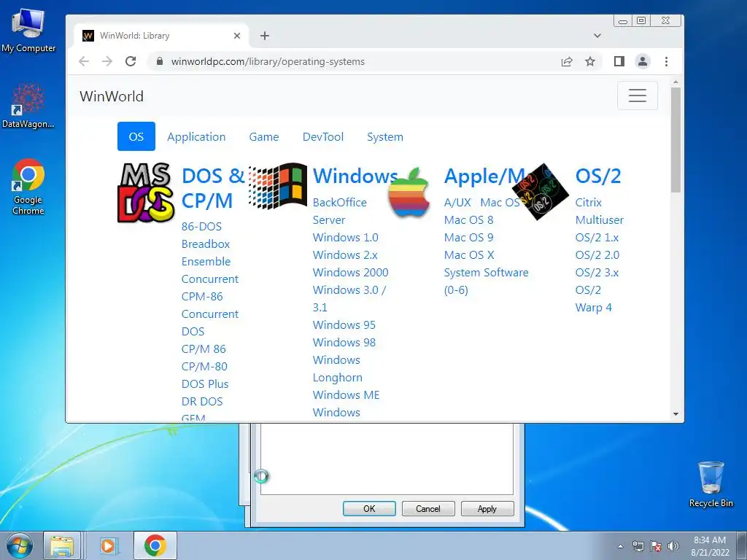Open the Windows 95 link
Viewport: 747px width, 560px height.
click(344, 325)
